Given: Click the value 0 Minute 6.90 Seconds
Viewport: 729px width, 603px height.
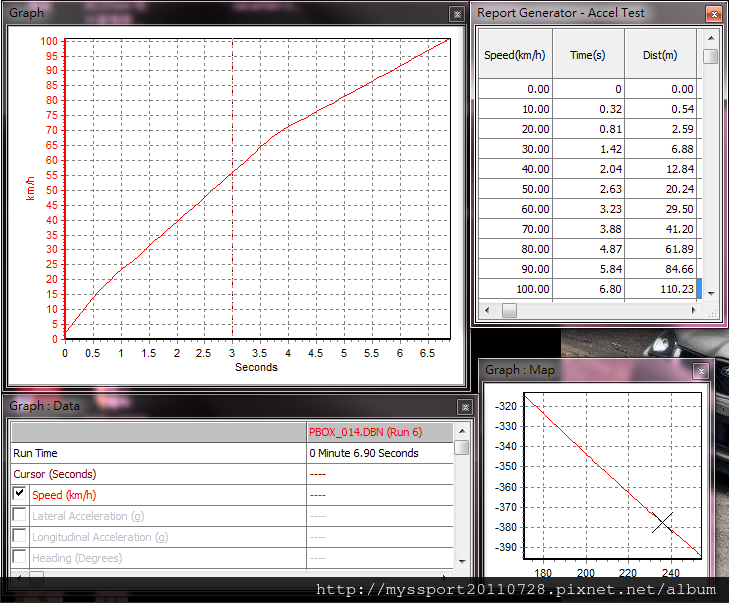Looking at the screenshot, I should click(x=364, y=453).
